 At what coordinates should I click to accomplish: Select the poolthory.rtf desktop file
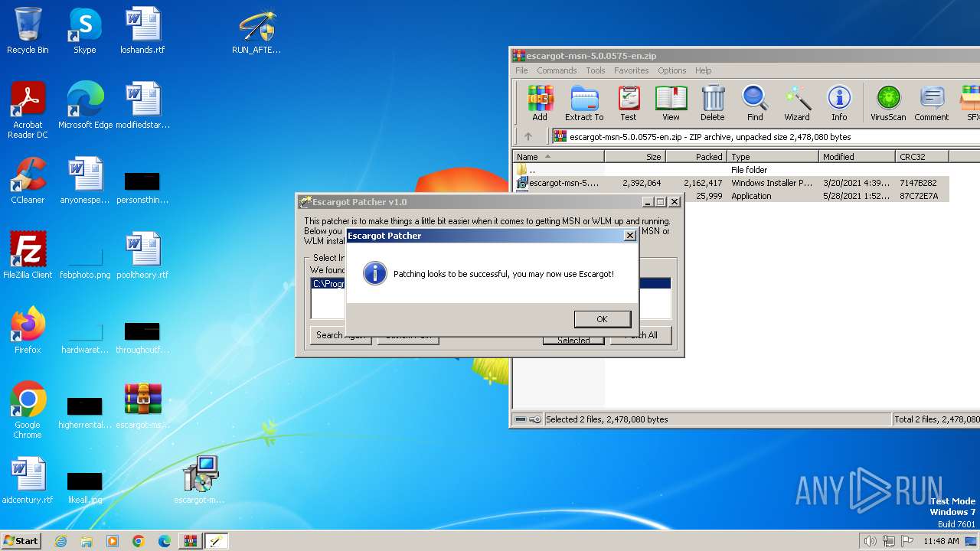pos(142,256)
